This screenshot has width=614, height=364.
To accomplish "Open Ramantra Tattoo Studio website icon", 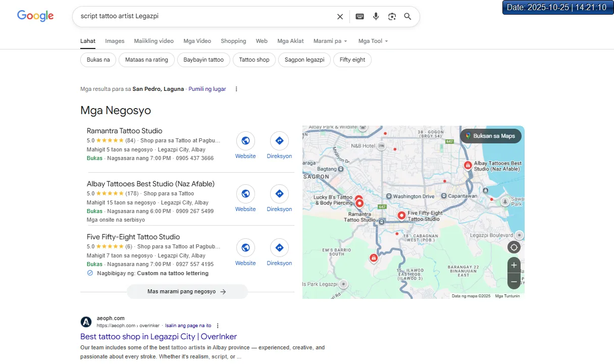I will (245, 141).
